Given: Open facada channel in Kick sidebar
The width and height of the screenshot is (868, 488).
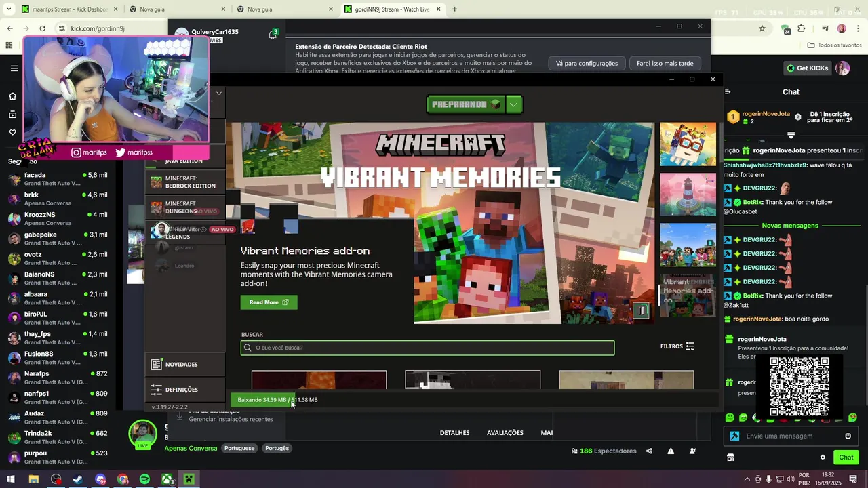Looking at the screenshot, I should coord(58,180).
